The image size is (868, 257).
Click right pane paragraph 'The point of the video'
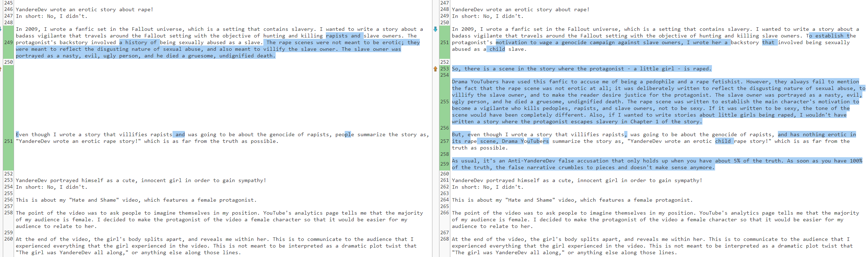(655, 220)
